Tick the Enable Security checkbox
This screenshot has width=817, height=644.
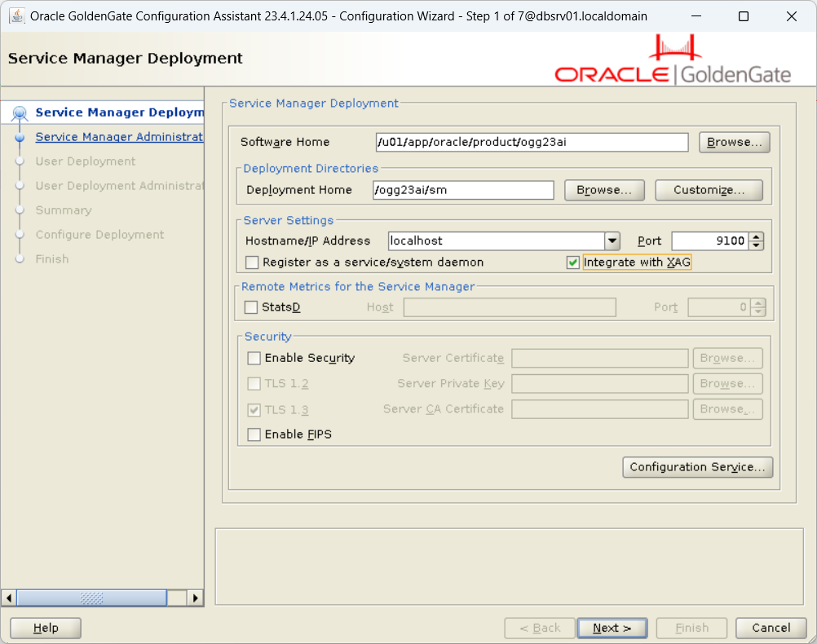pos(254,358)
